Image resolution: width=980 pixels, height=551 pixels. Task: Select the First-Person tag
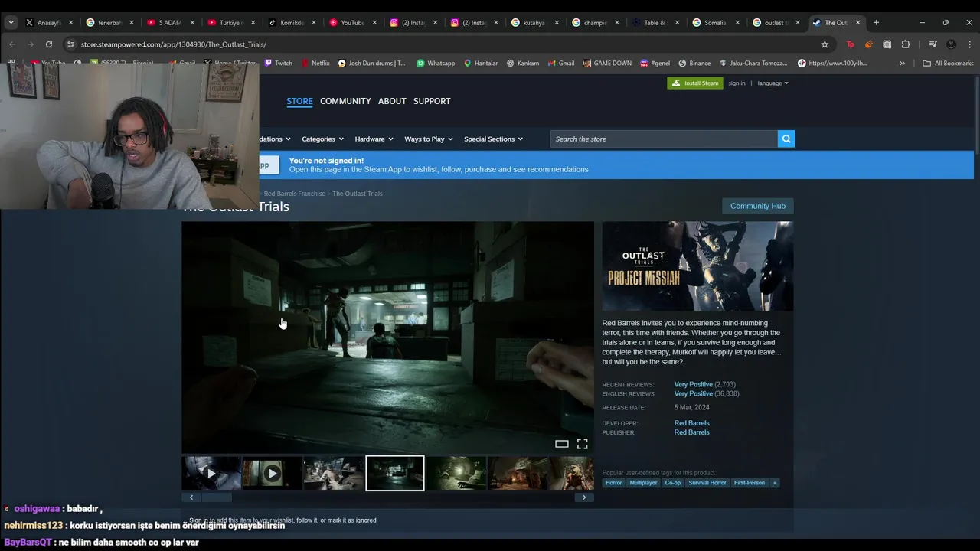(x=750, y=483)
